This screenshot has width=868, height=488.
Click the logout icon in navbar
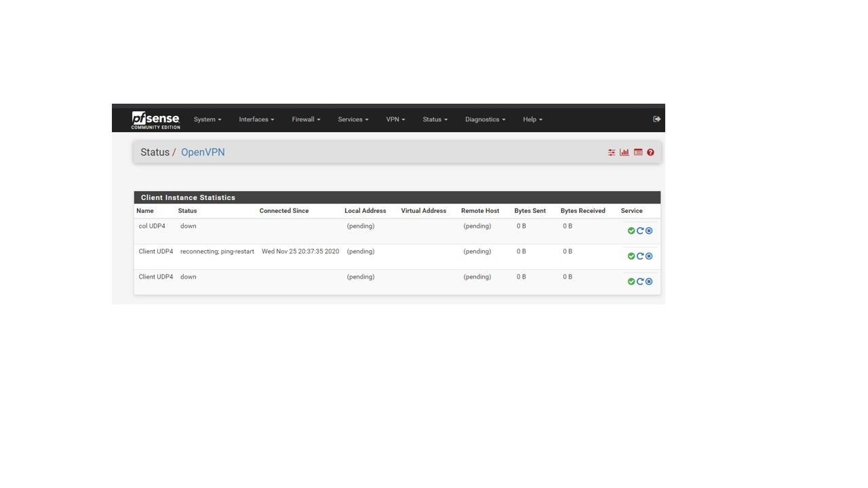(x=656, y=119)
